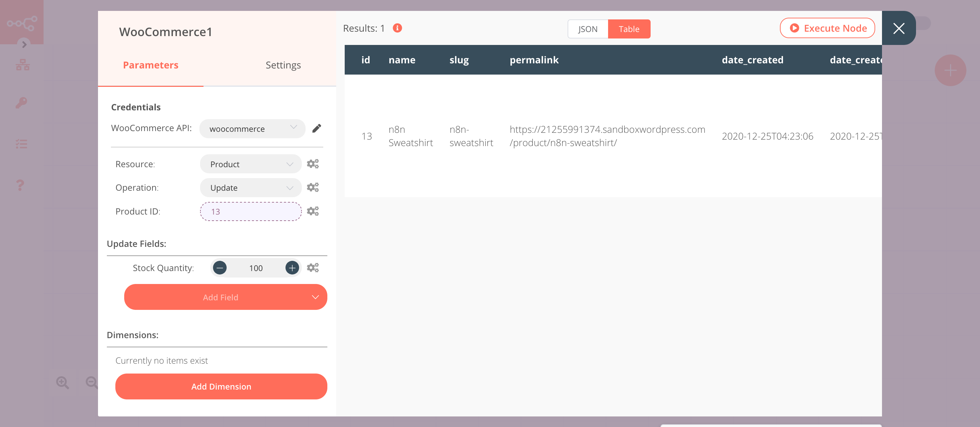The height and width of the screenshot is (427, 980).
Task: Open the Resource dropdown showing Product
Action: (x=250, y=164)
